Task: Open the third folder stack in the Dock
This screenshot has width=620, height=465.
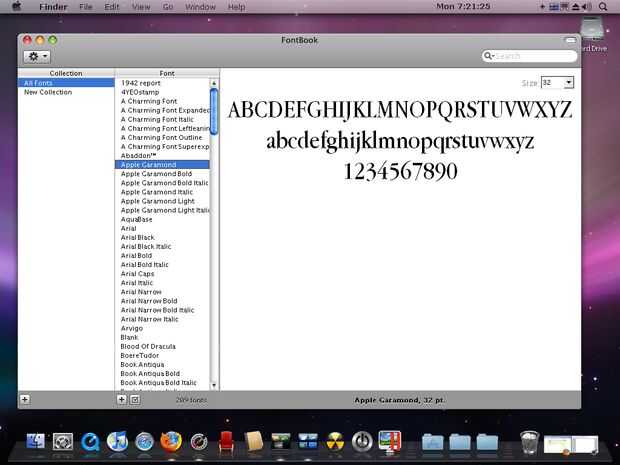Action: tap(487, 442)
